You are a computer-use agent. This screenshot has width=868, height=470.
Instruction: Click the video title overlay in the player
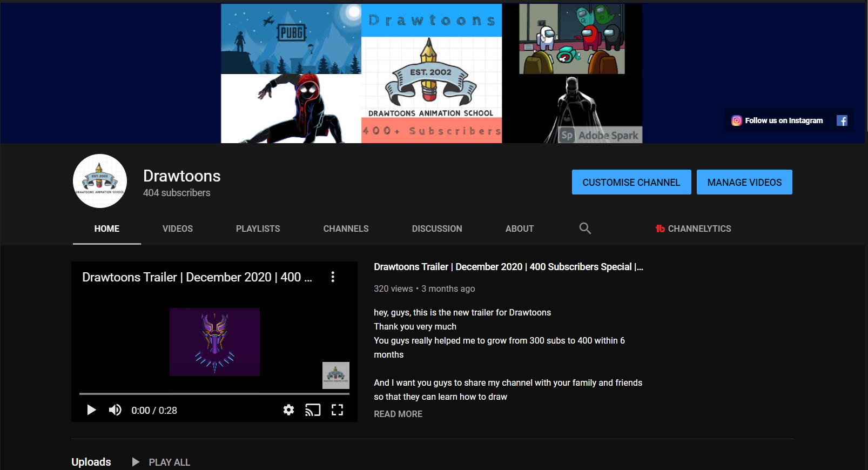coord(197,277)
